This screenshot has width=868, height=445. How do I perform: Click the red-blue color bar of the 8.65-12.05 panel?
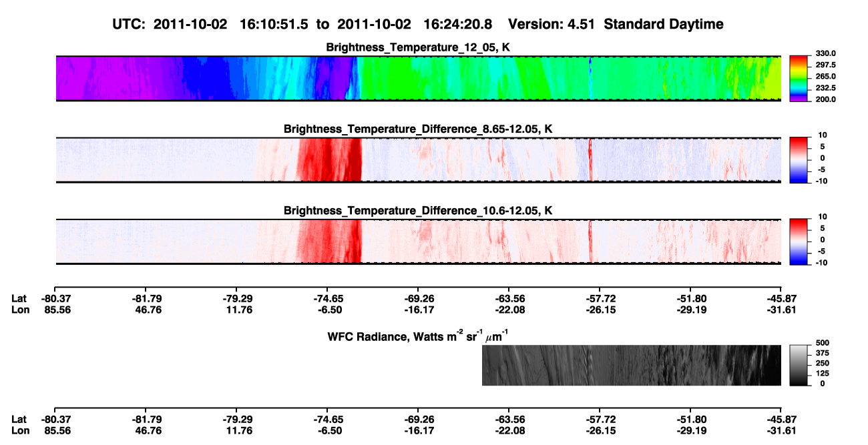[x=799, y=160]
